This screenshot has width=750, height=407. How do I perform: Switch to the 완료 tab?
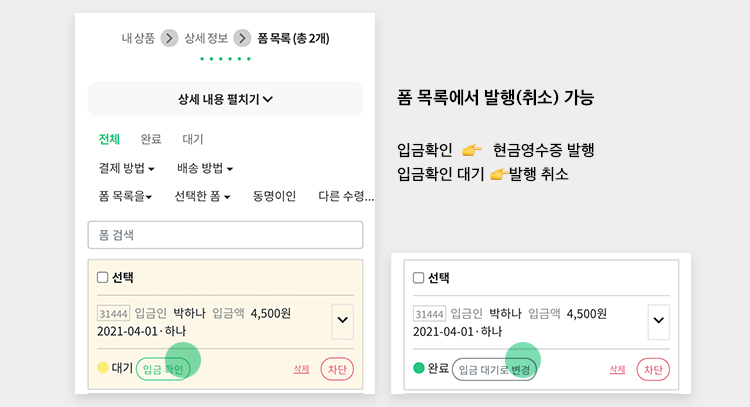click(151, 139)
